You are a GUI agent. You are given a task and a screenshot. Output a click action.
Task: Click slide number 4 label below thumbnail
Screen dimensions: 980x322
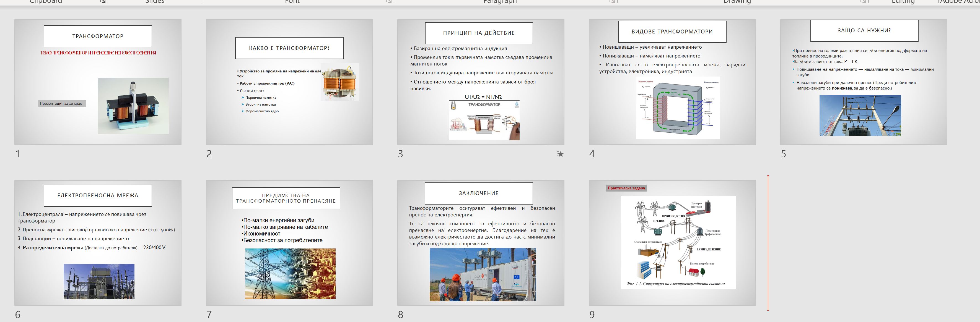592,154
